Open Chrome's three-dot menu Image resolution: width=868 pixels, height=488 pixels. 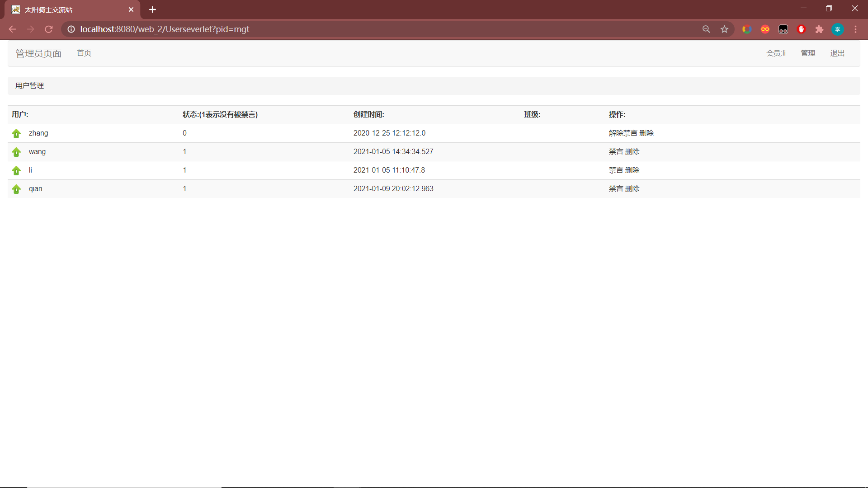[856, 29]
